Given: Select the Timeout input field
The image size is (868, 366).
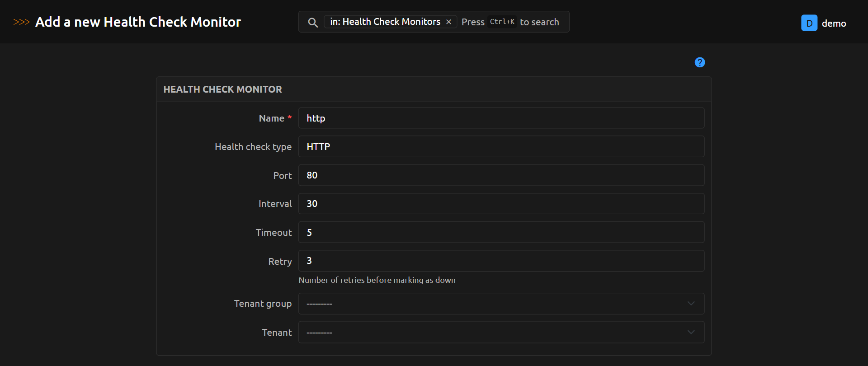Looking at the screenshot, I should (501, 232).
